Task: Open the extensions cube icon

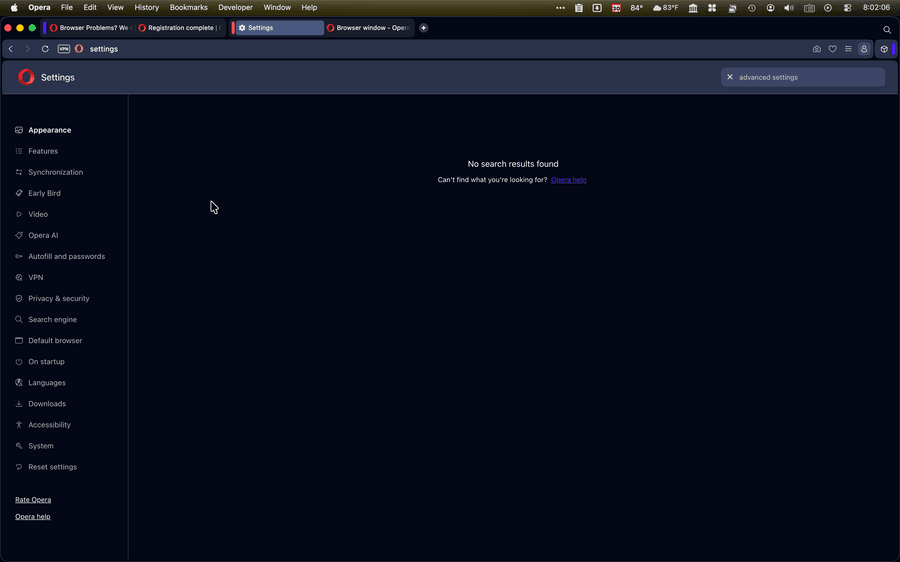Action: tap(884, 49)
